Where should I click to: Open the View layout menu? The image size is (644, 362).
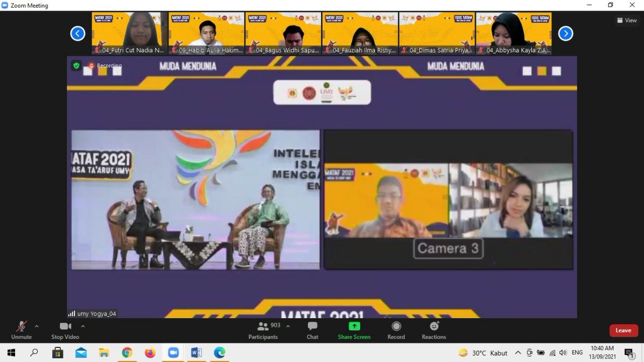pyautogui.click(x=627, y=20)
